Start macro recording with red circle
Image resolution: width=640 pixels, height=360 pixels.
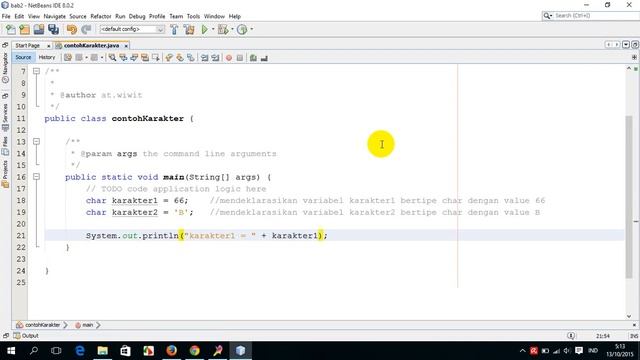[x=229, y=58]
